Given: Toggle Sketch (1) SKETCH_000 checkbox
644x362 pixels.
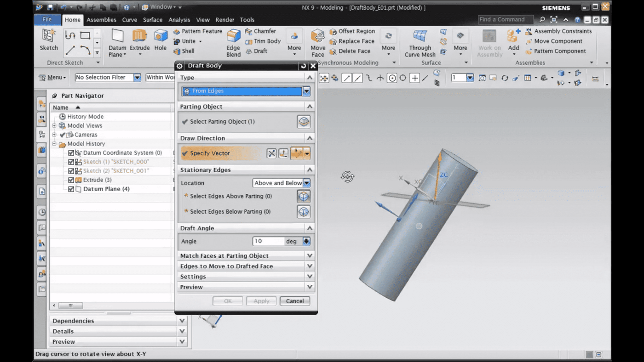Looking at the screenshot, I should pyautogui.click(x=71, y=162).
